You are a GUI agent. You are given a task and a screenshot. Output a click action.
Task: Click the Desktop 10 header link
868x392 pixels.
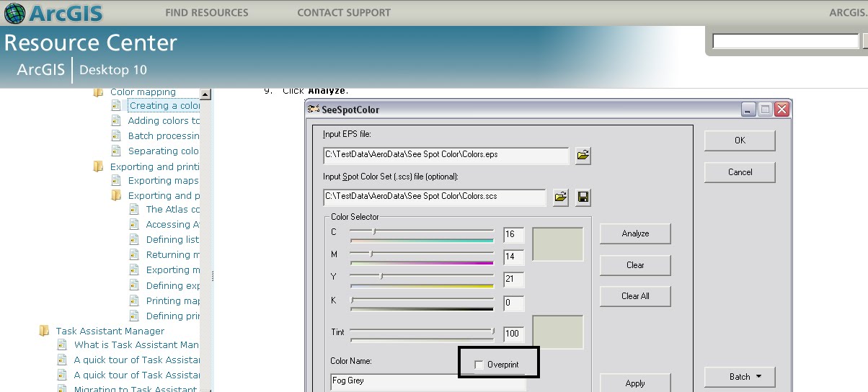[113, 70]
